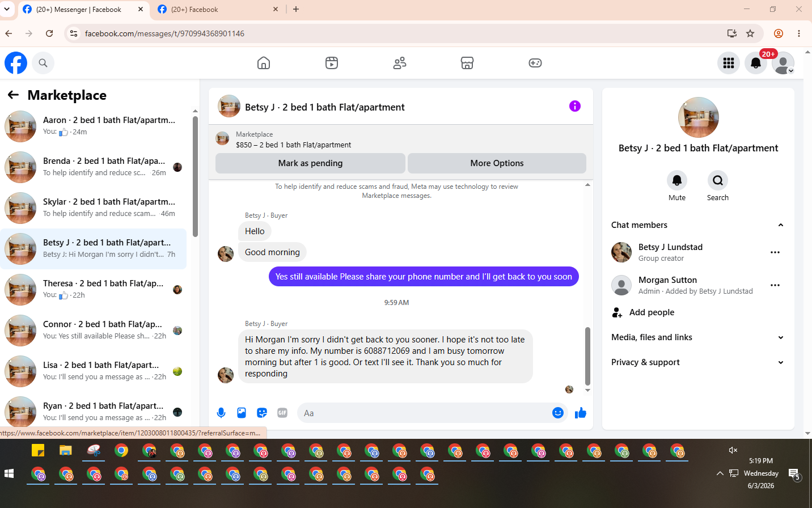Toggle the muted volume tray icon

(733, 450)
